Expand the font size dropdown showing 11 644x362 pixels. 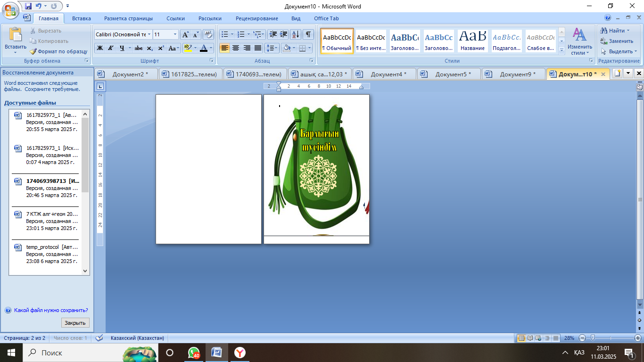[x=175, y=34]
